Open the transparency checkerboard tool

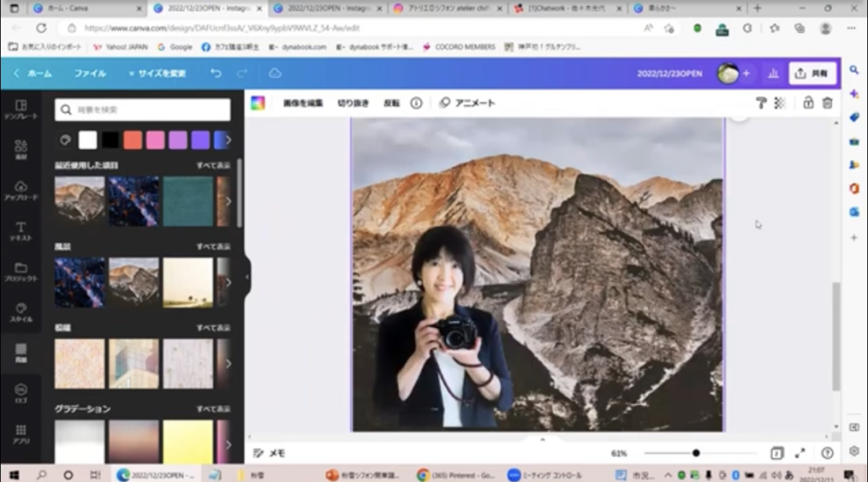pyautogui.click(x=780, y=102)
